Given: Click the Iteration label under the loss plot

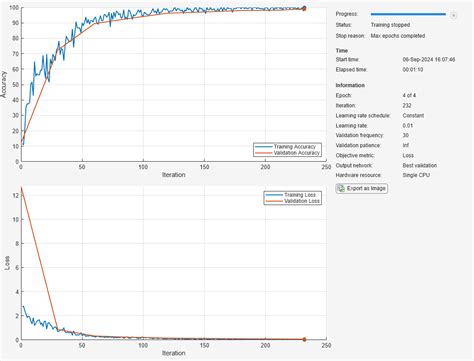Looking at the screenshot, I should (173, 353).
